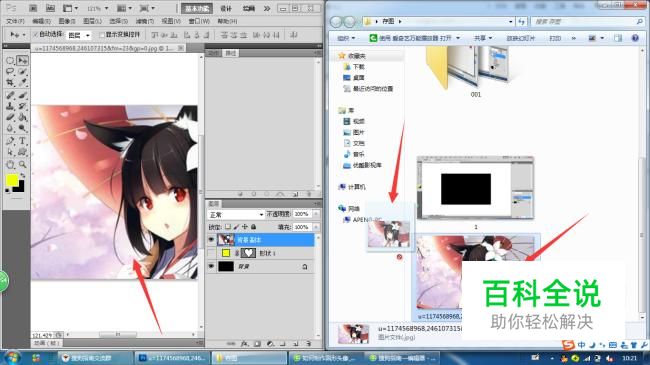650x365 pixels.
Task: Show the 形状 1 layer visibility
Action: (x=211, y=253)
